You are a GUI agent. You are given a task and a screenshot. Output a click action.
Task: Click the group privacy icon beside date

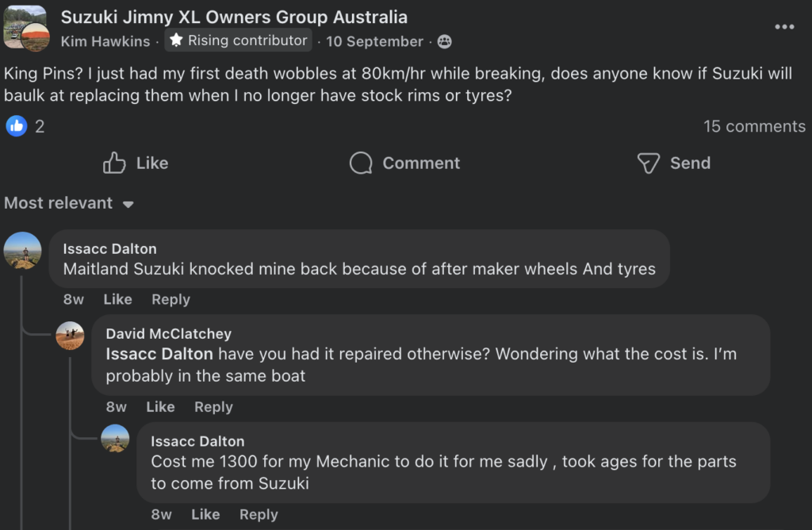pyautogui.click(x=445, y=41)
